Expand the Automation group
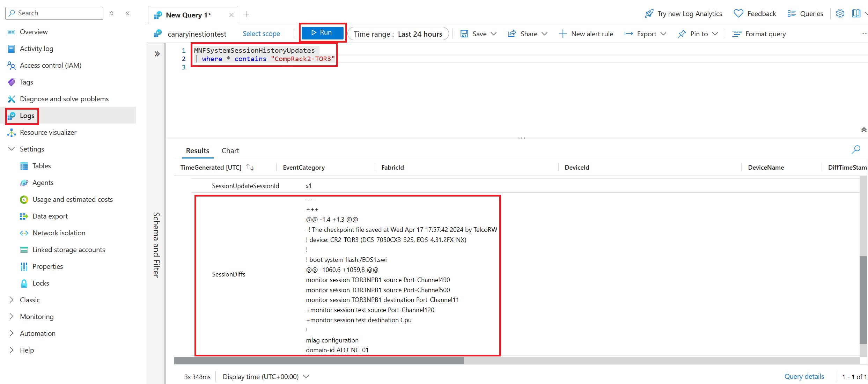 coord(12,333)
